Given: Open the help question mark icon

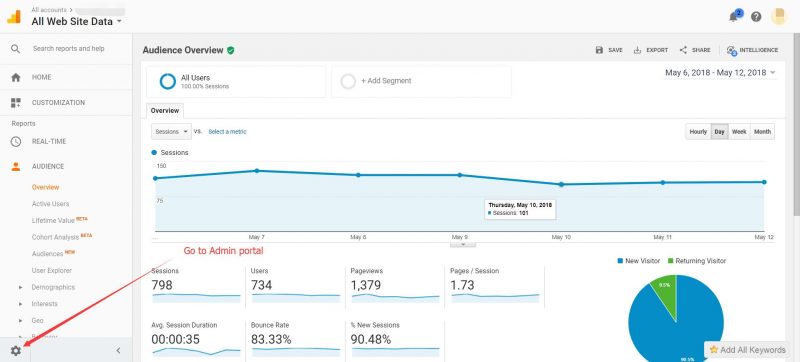Looking at the screenshot, I should tap(756, 16).
